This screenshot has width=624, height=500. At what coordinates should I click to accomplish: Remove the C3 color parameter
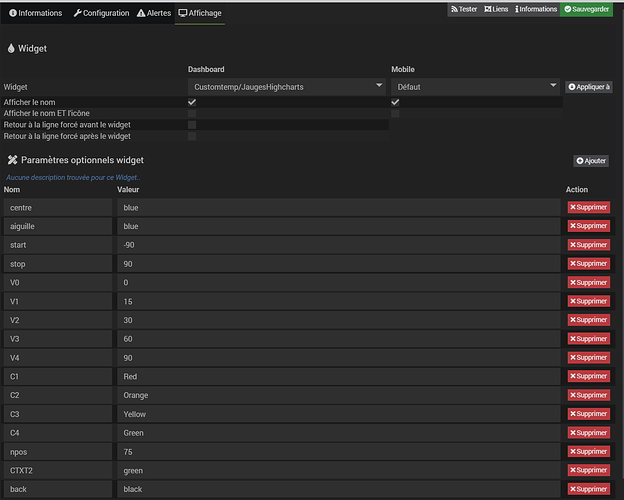click(x=589, y=414)
